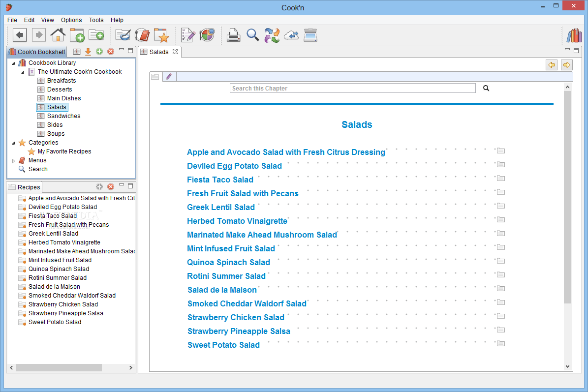Select Rotini Summer Salad in Recipes list
588x392 pixels.
[58, 278]
